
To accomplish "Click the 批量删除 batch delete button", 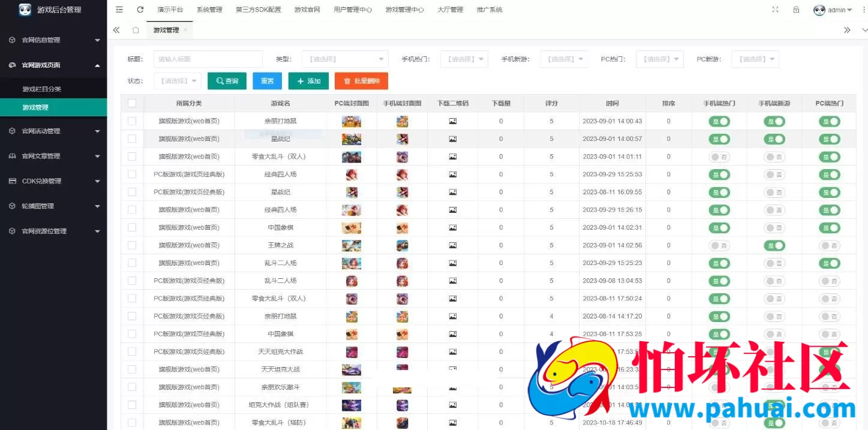I will [x=361, y=81].
